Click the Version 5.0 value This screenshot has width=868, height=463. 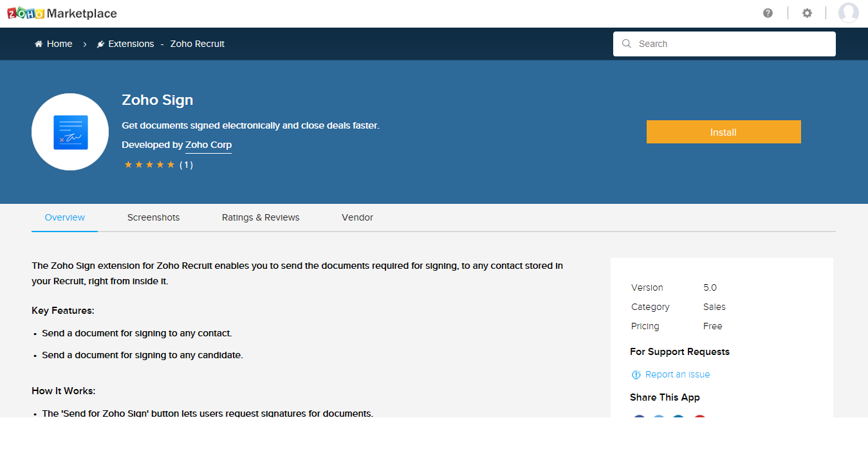[x=710, y=287]
